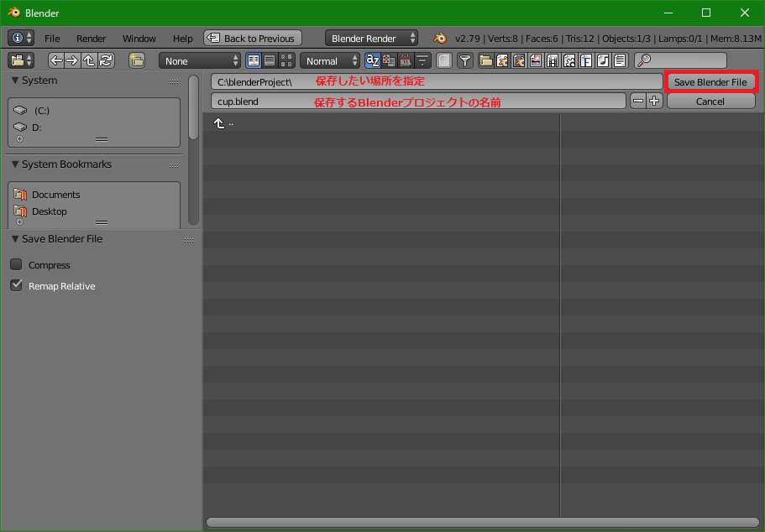Grab the System panel drag handle dots
The width and height of the screenshot is (765, 532).
[x=174, y=82]
